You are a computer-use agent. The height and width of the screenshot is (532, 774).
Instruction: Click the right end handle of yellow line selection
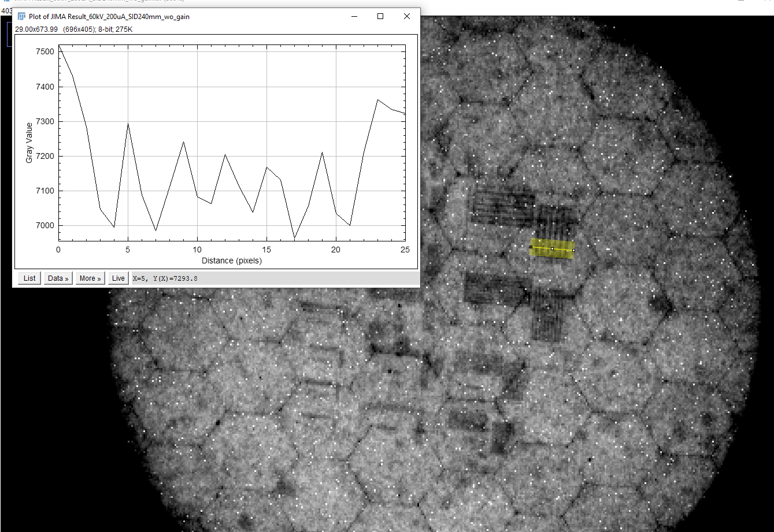pyautogui.click(x=573, y=251)
